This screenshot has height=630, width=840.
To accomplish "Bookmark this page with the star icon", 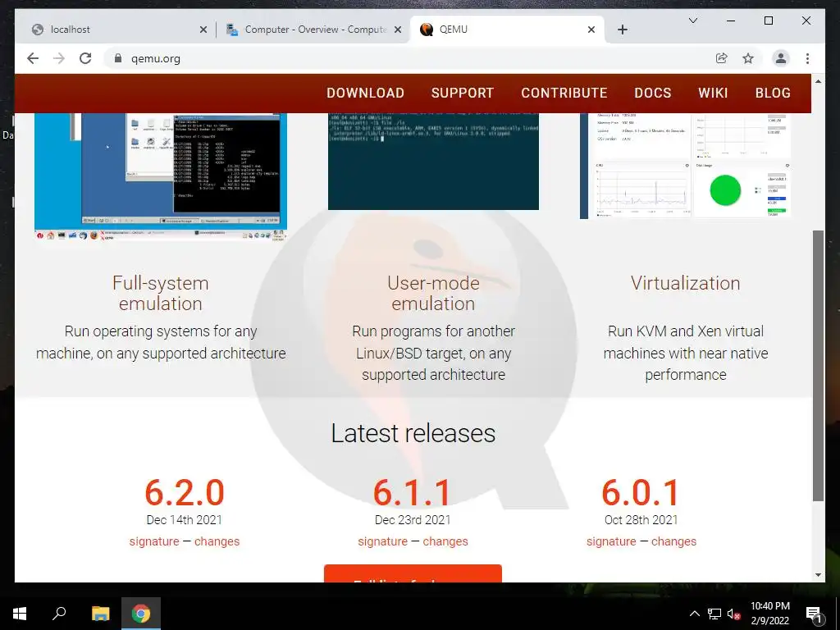I will 748,58.
